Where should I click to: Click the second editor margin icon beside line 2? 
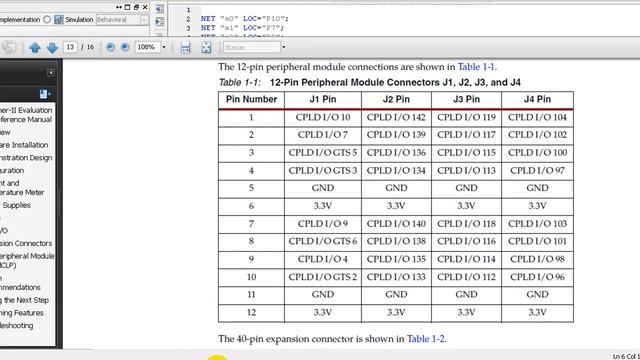[160, 21]
